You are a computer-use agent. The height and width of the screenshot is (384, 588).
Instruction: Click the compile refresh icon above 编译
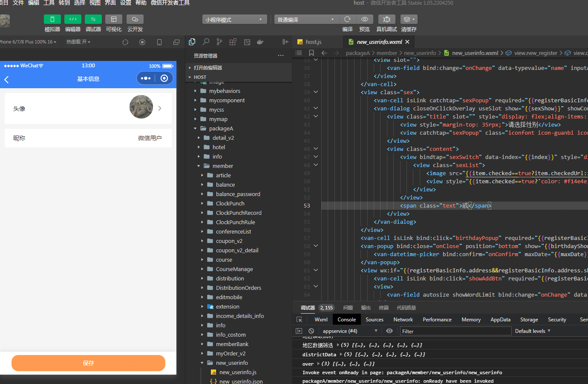[x=347, y=19]
